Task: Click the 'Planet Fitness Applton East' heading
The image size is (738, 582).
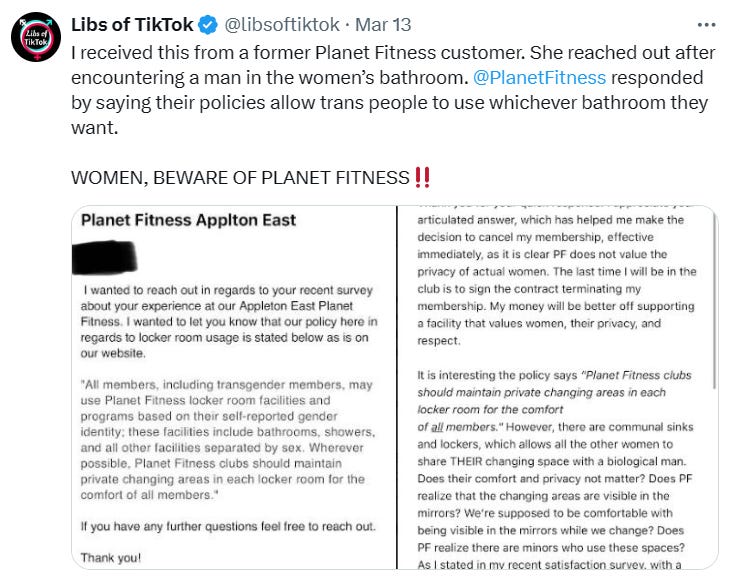Action: 188,220
